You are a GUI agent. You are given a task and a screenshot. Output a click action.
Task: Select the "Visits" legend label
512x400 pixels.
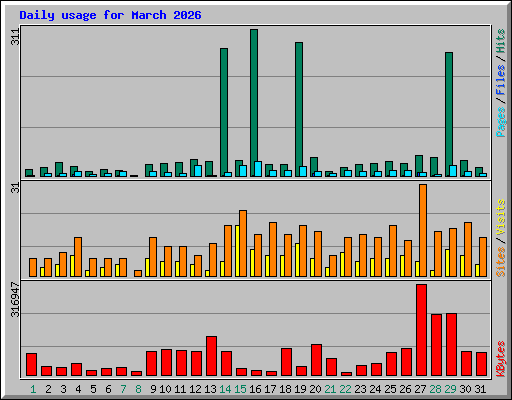(500, 217)
